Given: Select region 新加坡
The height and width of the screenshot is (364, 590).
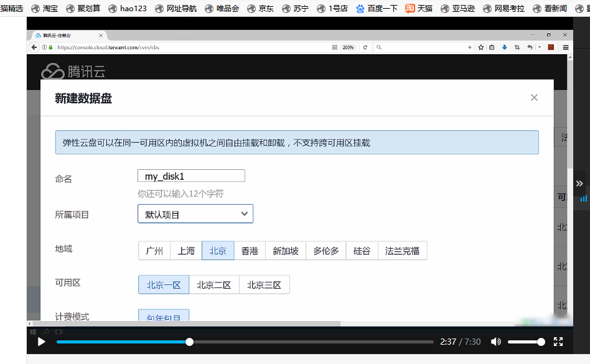Looking at the screenshot, I should coord(286,250).
